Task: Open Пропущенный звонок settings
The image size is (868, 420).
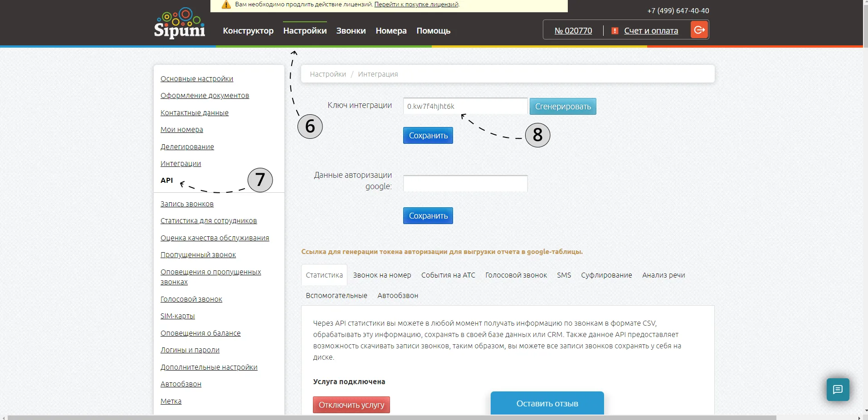Action: point(198,255)
